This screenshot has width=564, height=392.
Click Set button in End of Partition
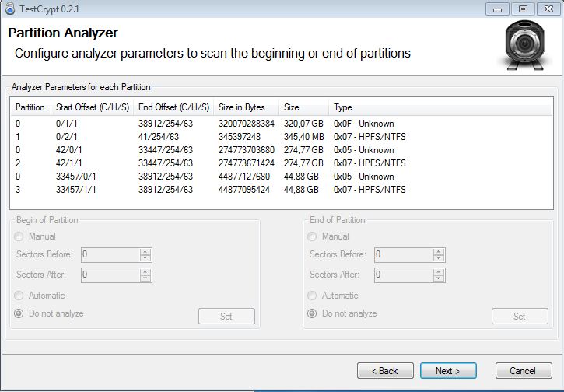pyautogui.click(x=520, y=316)
